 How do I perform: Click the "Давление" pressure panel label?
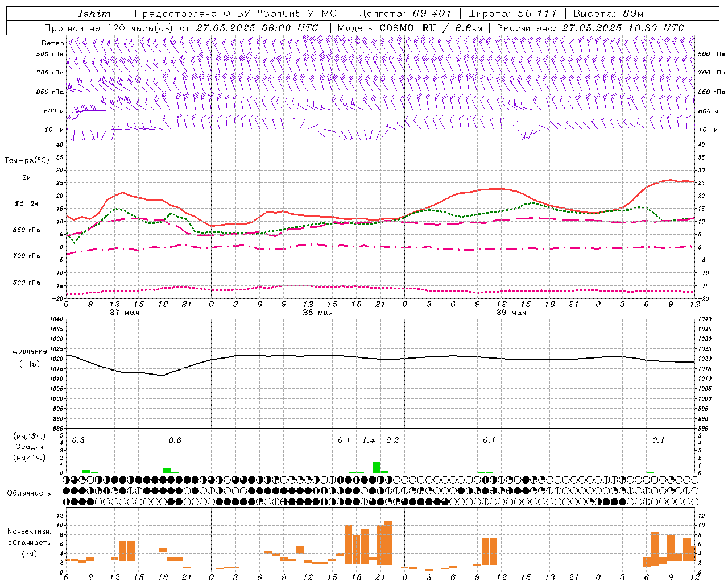click(30, 351)
